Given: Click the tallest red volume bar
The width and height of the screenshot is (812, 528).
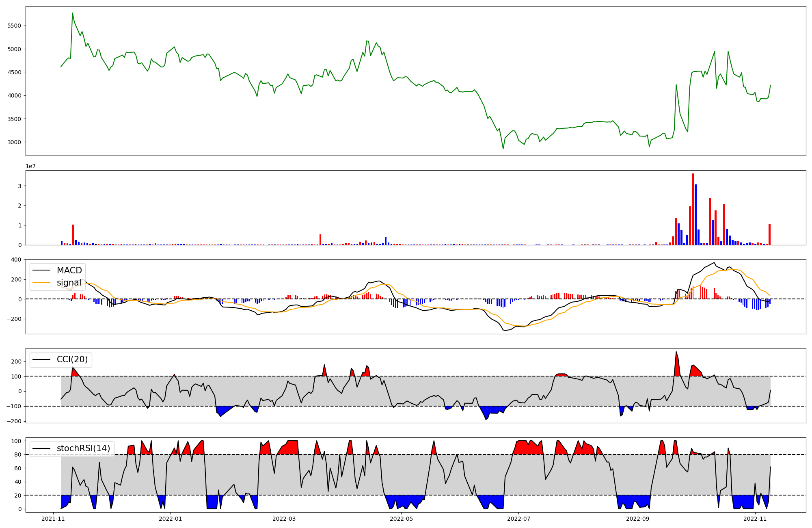Looking at the screenshot, I should [x=693, y=209].
